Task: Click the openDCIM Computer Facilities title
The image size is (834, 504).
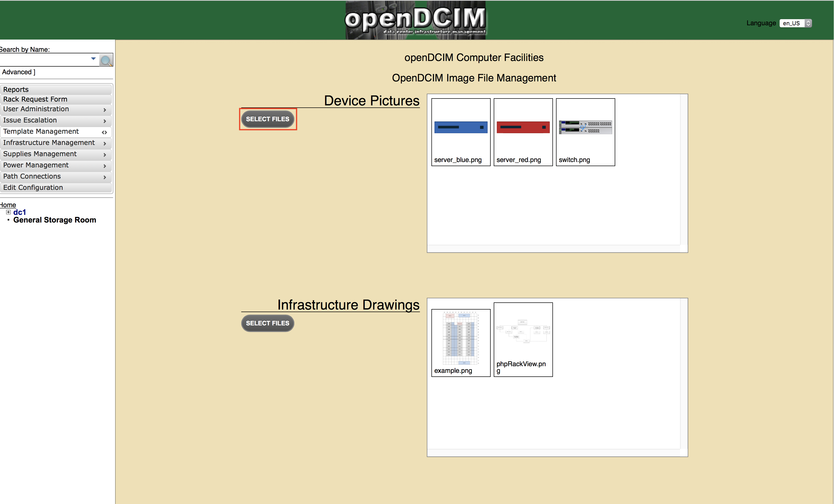Action: 474,57
